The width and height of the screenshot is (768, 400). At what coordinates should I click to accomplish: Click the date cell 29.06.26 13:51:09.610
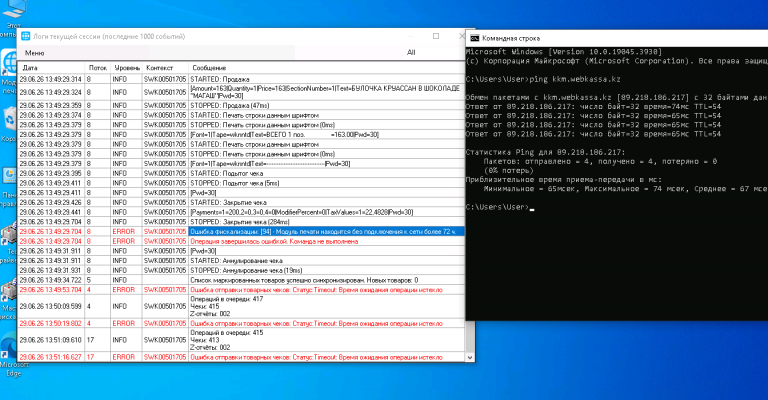click(51, 340)
